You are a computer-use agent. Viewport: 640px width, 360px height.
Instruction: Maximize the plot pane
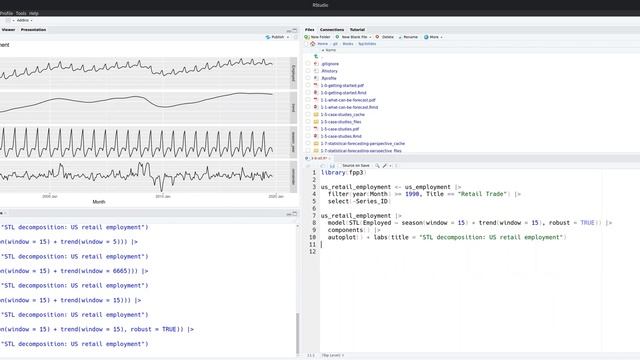coord(295,30)
